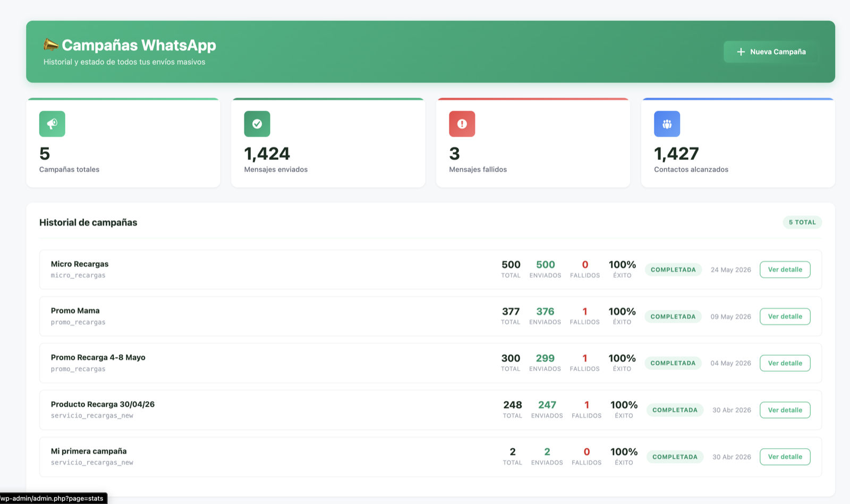Click the 09 May 2026 date
This screenshot has height=504, width=850.
coord(731,316)
